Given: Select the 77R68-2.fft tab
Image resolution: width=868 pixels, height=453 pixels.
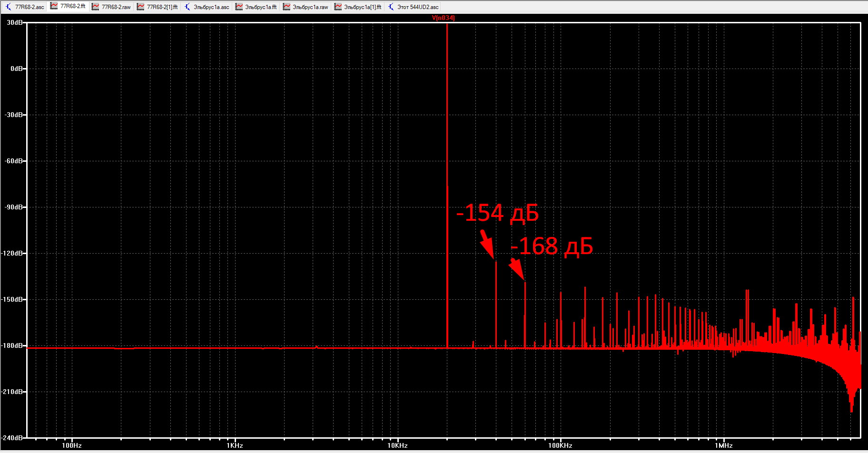Looking at the screenshot, I should pos(68,6).
